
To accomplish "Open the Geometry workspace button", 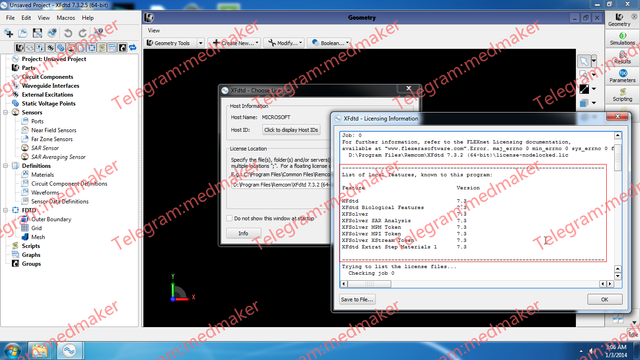I will (619, 19).
